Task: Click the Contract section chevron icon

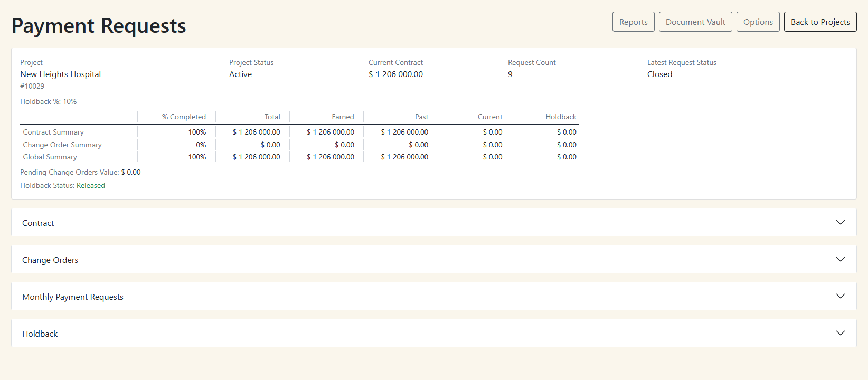Action: pos(840,222)
